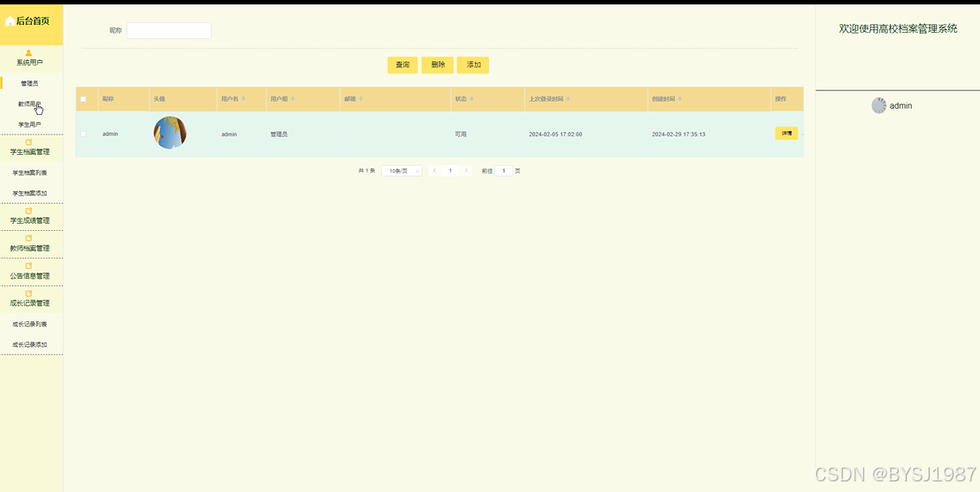Screen dimensions: 980x492
Task: Select 教师用户 in the sidebar
Action: tap(29, 104)
